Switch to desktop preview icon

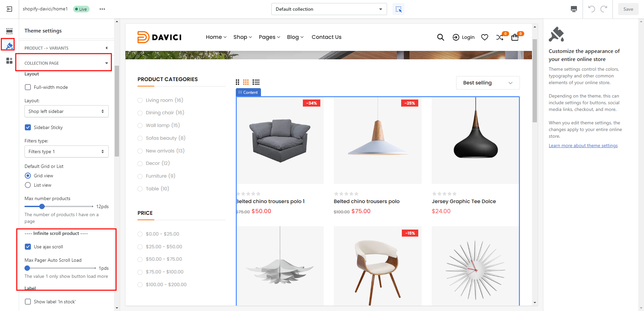pos(574,9)
